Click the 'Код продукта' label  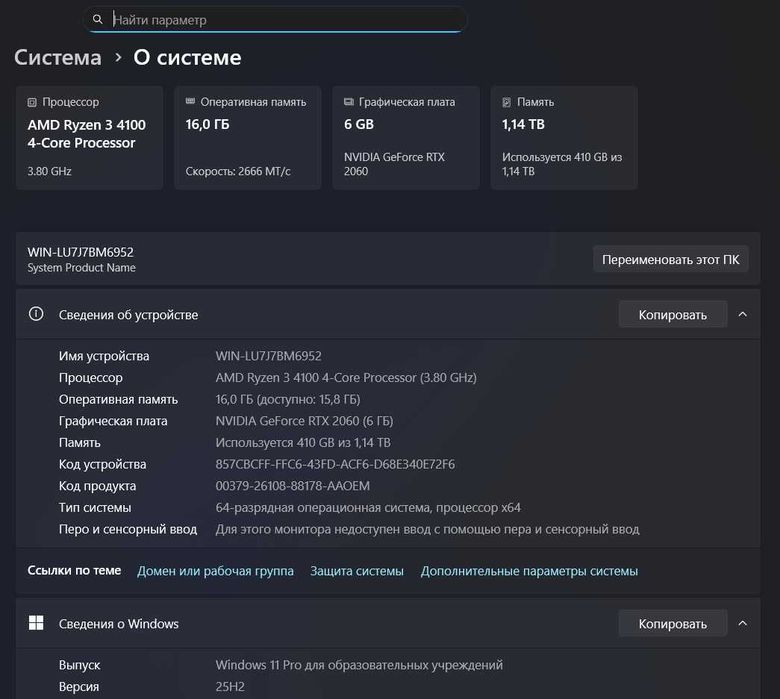(x=98, y=486)
